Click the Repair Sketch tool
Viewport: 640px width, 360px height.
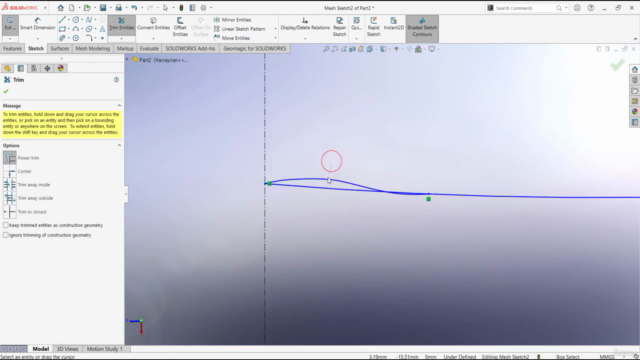coord(340,27)
